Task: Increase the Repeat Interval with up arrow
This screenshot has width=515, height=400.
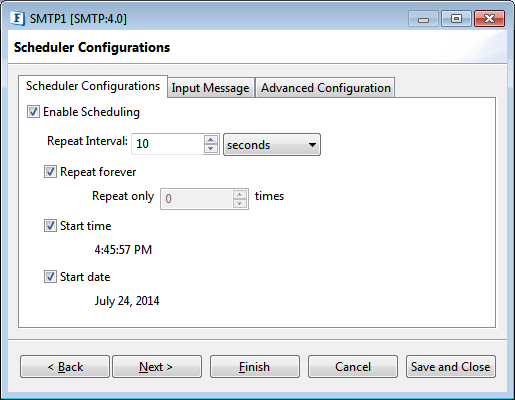Action: (x=211, y=139)
